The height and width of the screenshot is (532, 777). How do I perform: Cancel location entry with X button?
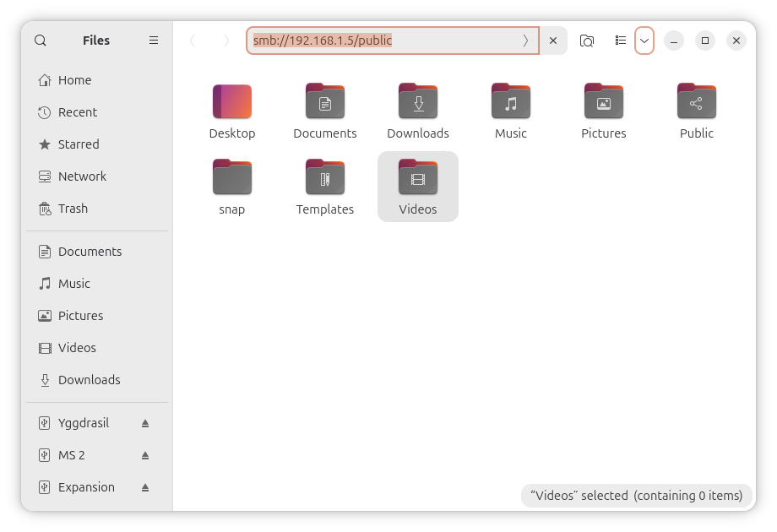(x=553, y=41)
